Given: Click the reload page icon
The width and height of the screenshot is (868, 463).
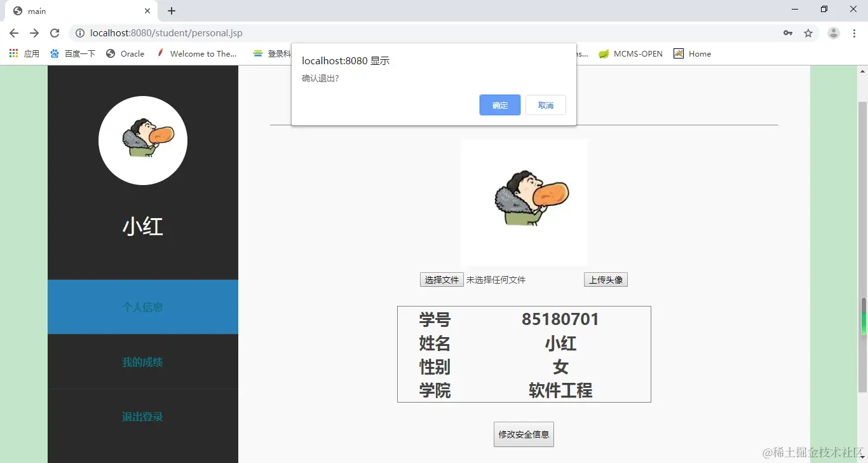Looking at the screenshot, I should click(55, 32).
